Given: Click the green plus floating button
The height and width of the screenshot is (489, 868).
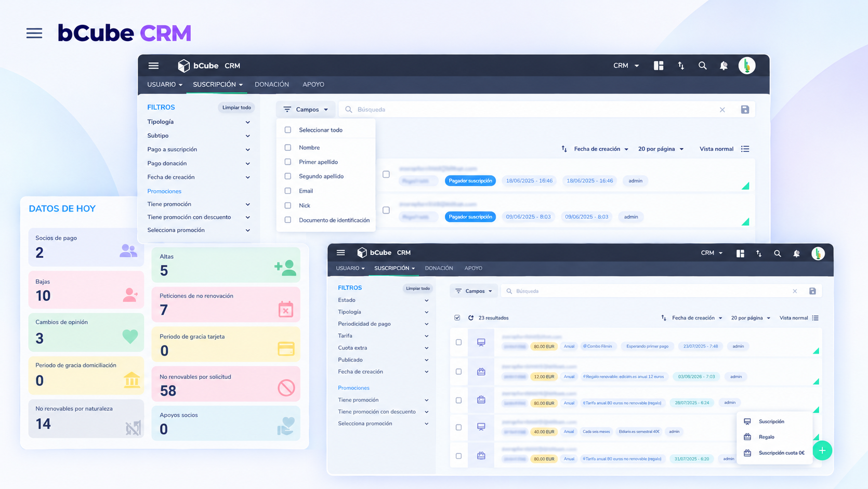Looking at the screenshot, I should point(822,451).
